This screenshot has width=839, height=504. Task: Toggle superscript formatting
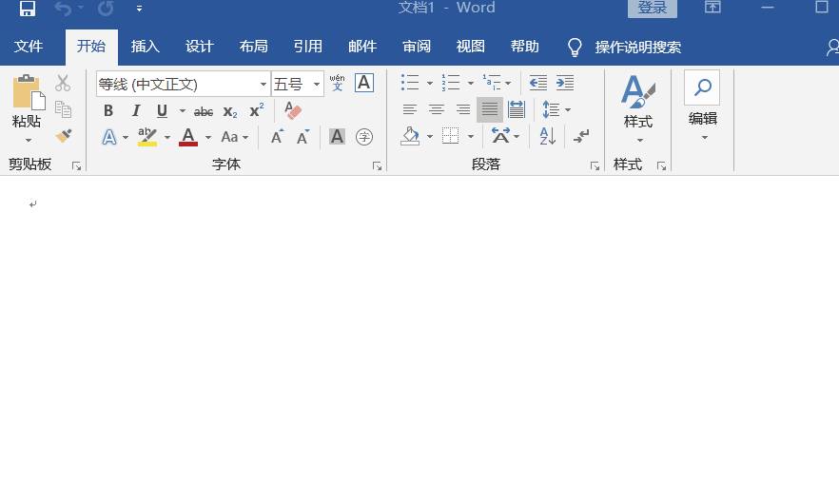coord(257,109)
